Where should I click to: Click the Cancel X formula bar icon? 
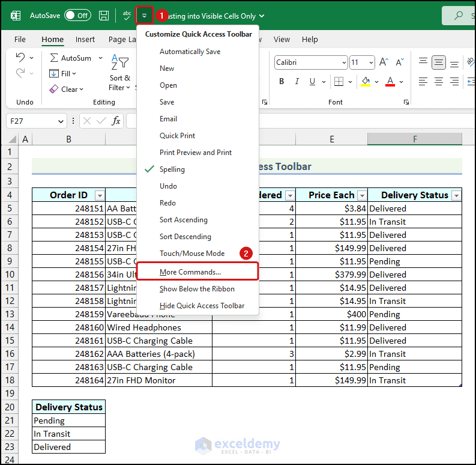tap(87, 121)
